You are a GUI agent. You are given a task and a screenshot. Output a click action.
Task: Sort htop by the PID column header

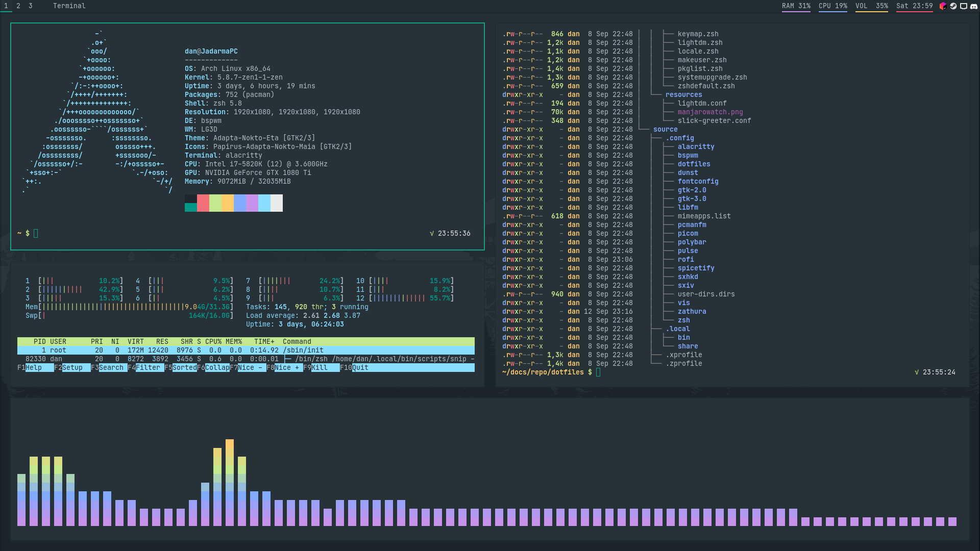click(40, 342)
